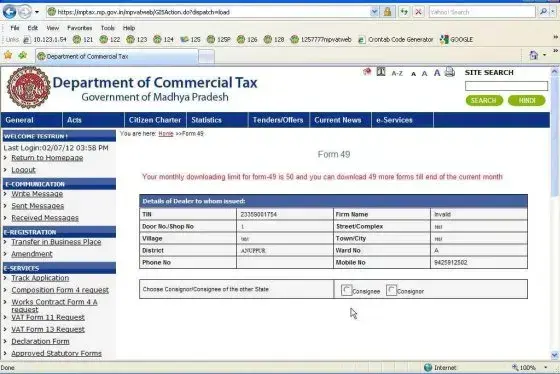560x374 pixels.
Task: Open the dropdown arrow next to Home icon
Action: (x=545, y=55)
